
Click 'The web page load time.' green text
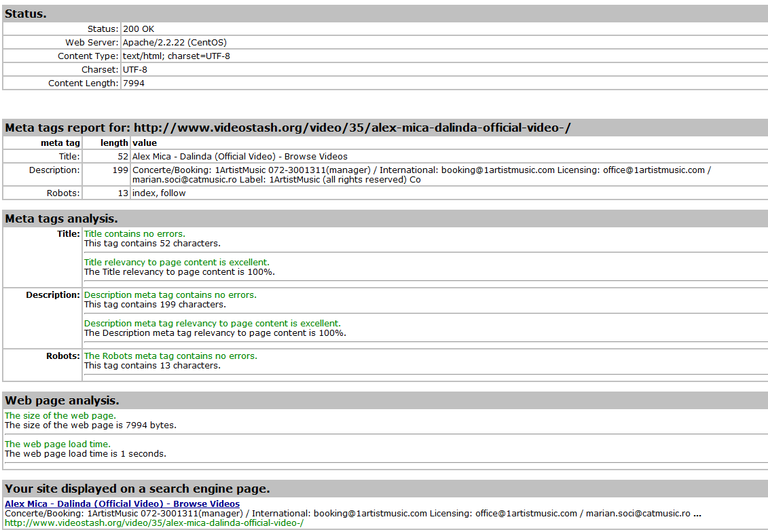(58, 444)
